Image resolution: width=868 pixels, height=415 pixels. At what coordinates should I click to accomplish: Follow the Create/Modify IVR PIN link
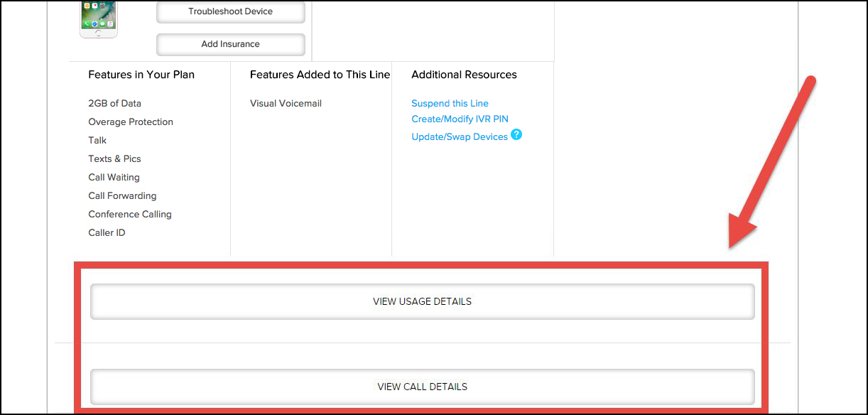(460, 119)
